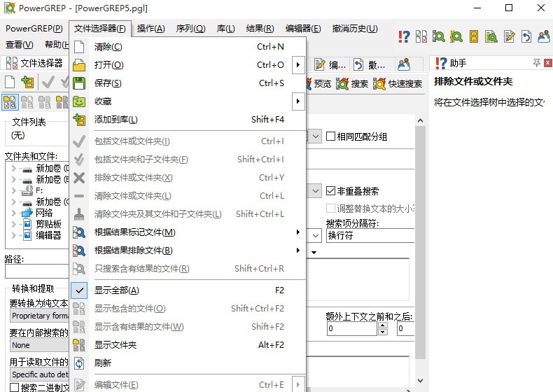Open the 撤消历史(U) menu
Screen dimensions: 553x392
[x=355, y=29]
